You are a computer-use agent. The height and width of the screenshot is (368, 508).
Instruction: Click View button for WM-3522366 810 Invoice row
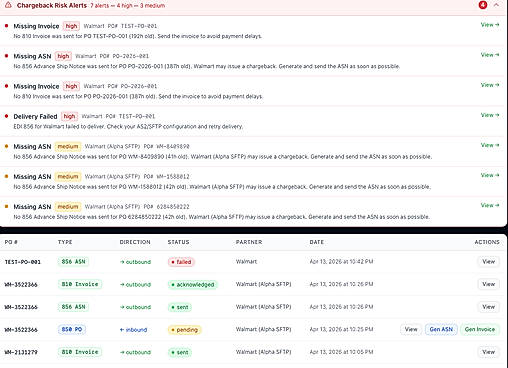(488, 284)
